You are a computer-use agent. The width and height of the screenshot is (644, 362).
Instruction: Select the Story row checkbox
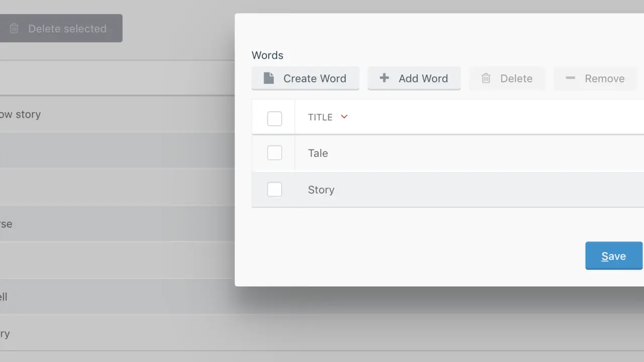[274, 190]
